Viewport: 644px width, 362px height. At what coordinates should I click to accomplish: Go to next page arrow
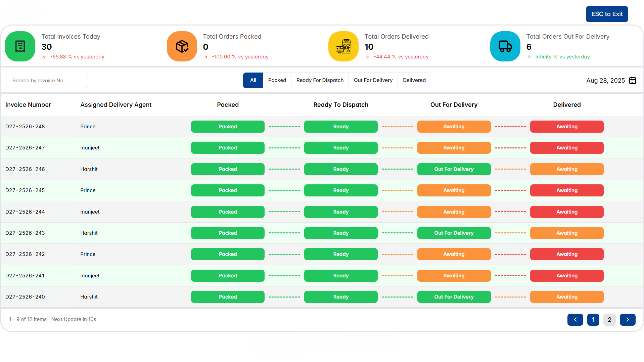[x=628, y=320]
